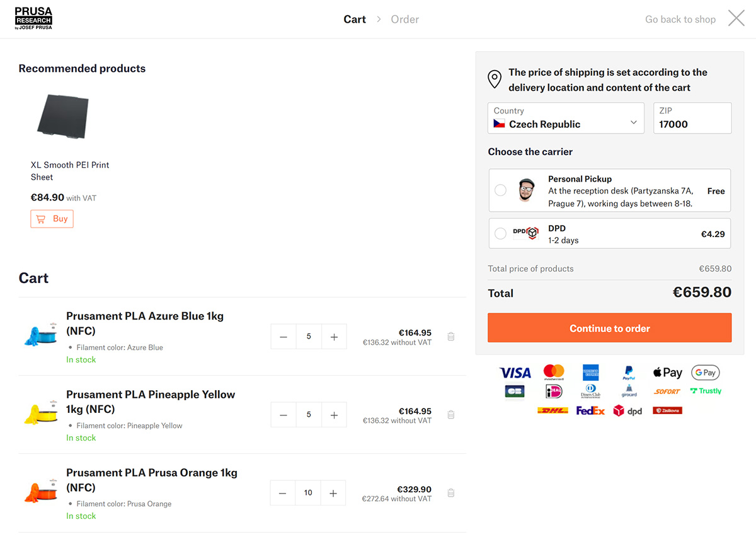Click Go back to shop link
Image resolution: width=756 pixels, height=544 pixels.
coord(680,20)
